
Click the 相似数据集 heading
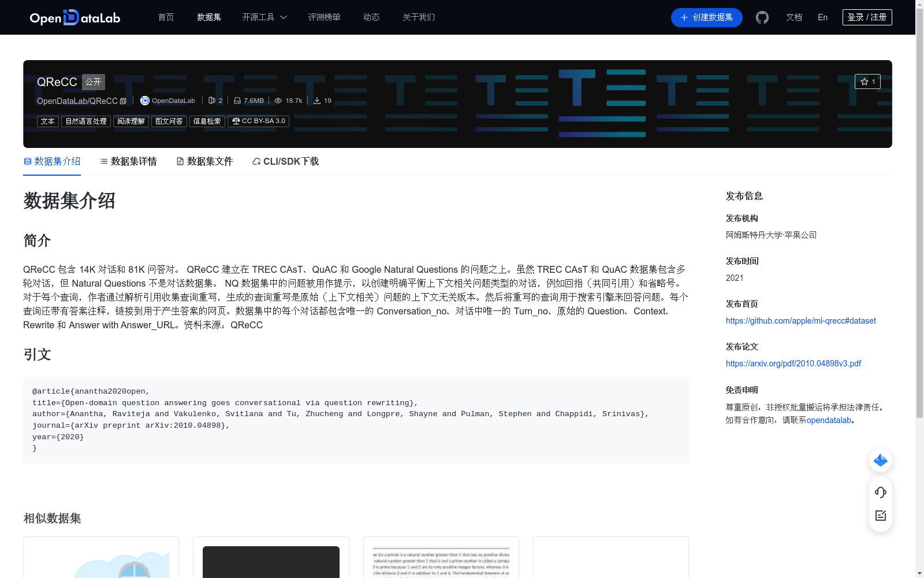[52, 518]
